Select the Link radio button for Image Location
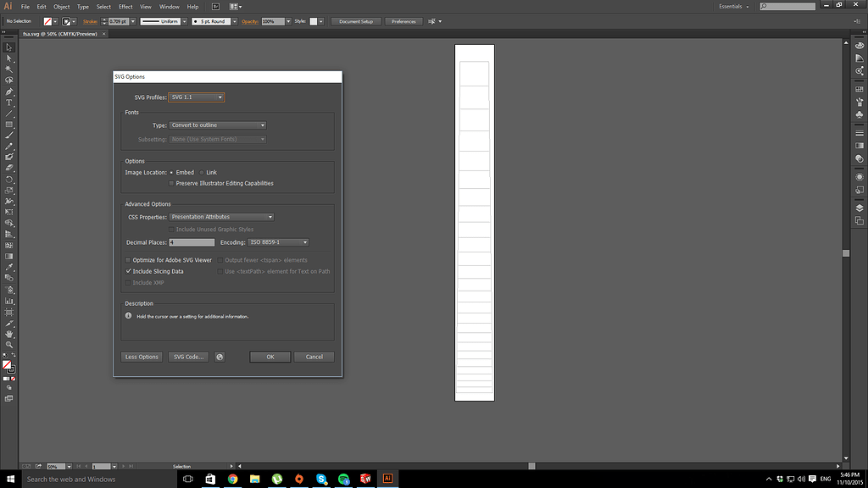This screenshot has width=868, height=488. tap(202, 172)
